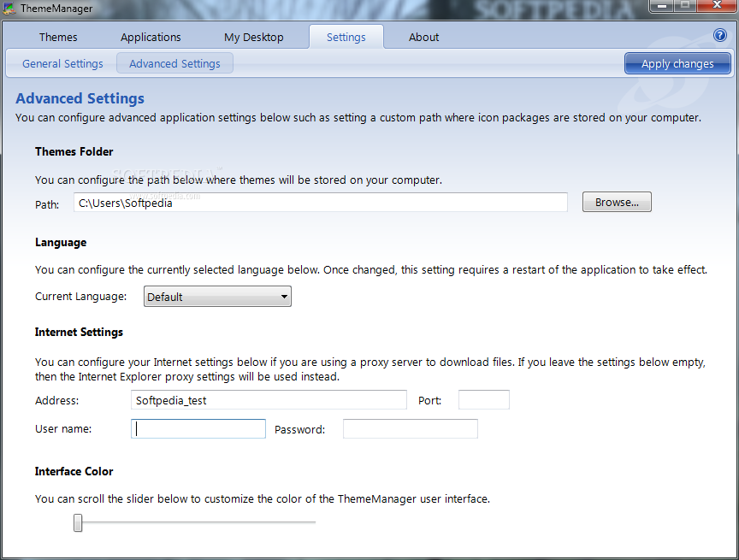Close the ThemeManager window
The image size is (739, 560).
click(717, 6)
